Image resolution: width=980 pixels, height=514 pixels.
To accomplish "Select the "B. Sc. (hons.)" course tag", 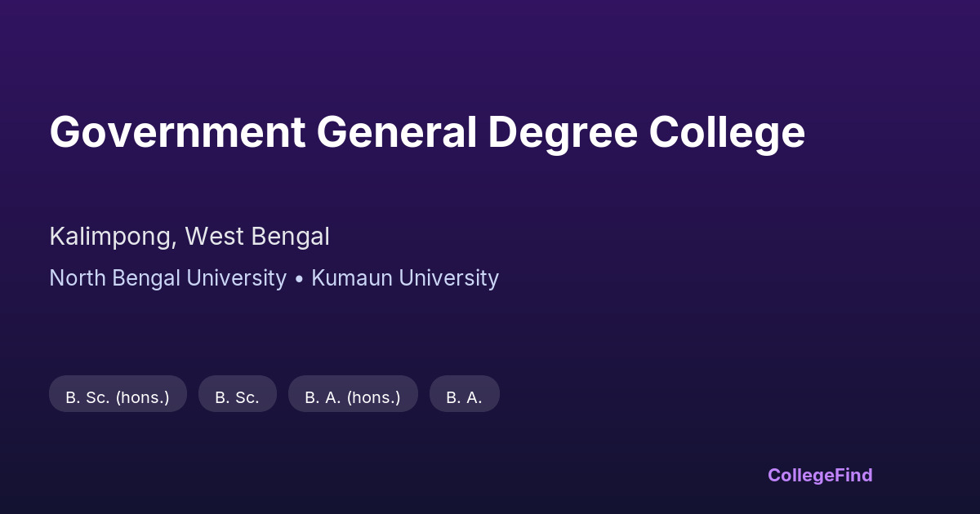I will pos(118,397).
